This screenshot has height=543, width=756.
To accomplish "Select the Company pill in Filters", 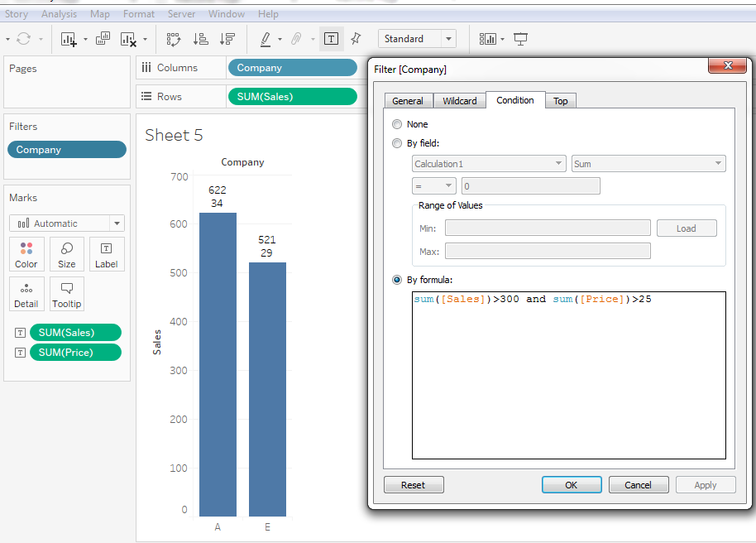I will pyautogui.click(x=67, y=150).
